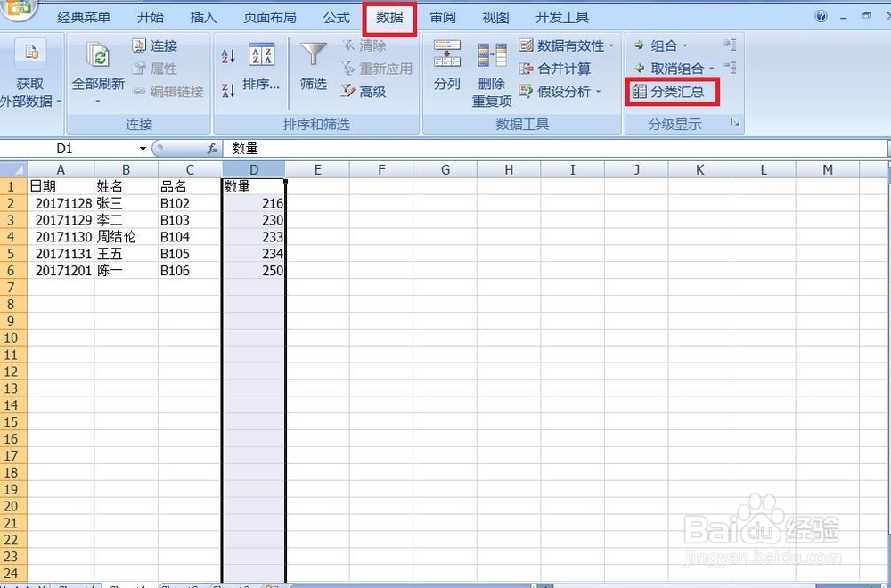Image resolution: width=891 pixels, height=588 pixels.
Task: Open the 审阅 tab
Action: click(x=443, y=18)
